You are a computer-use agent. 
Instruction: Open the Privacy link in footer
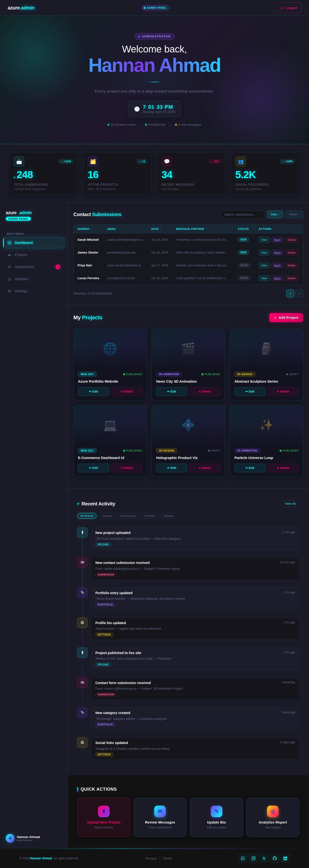pos(151,859)
